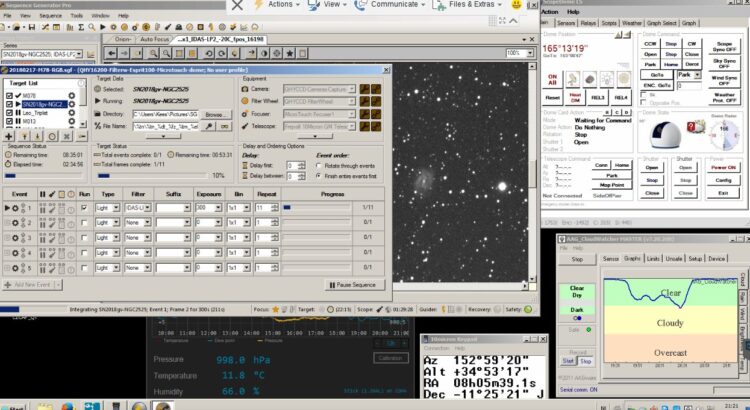
Task: Enable the Run checkbox for Event 4
Action: [85, 253]
